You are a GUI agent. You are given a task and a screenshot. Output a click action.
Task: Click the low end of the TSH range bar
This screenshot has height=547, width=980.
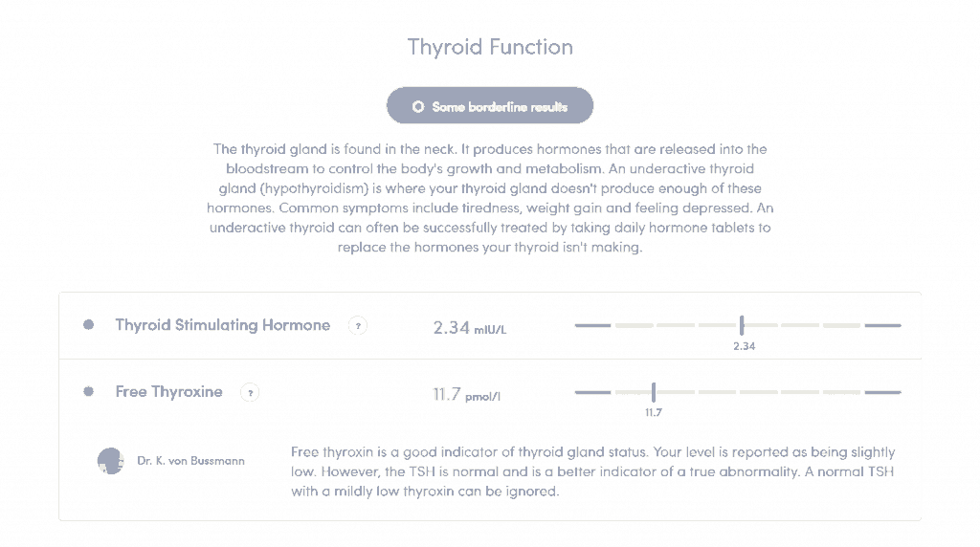[592, 325]
